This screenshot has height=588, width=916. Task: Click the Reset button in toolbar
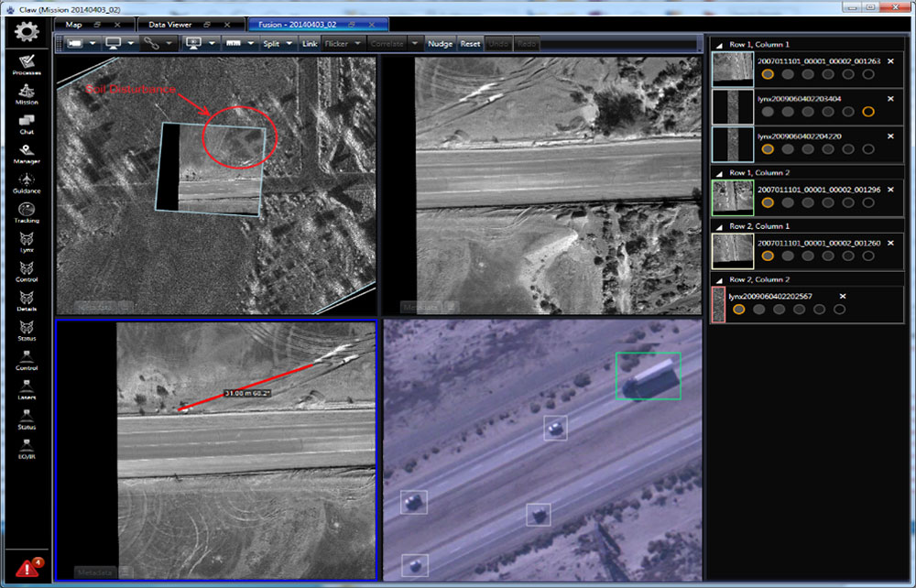click(470, 43)
